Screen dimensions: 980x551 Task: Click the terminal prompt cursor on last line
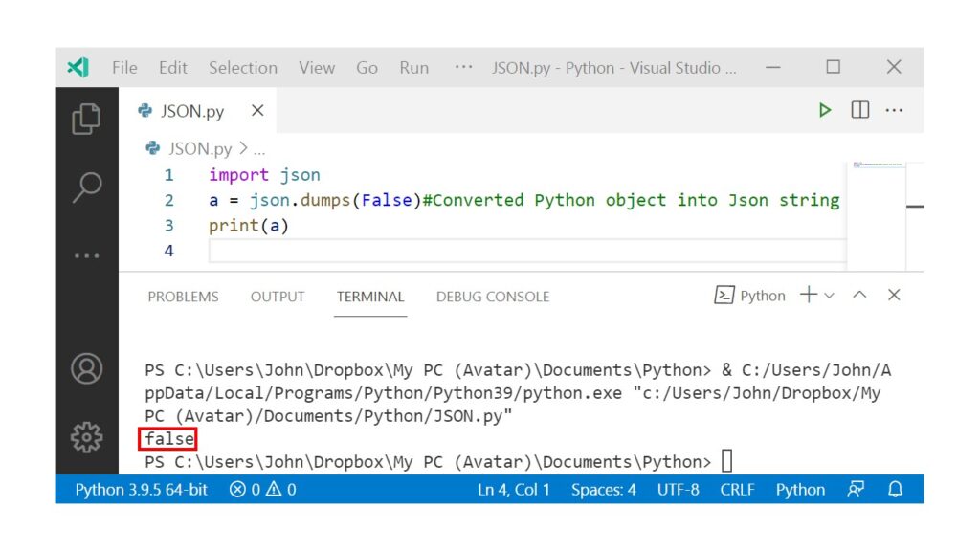pyautogui.click(x=726, y=462)
